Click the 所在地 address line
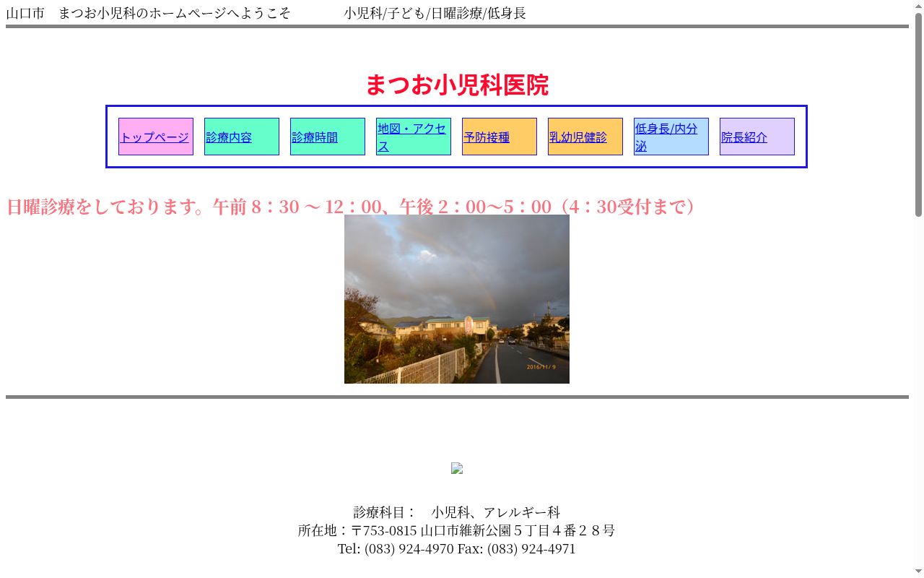The image size is (924, 578). (x=457, y=530)
